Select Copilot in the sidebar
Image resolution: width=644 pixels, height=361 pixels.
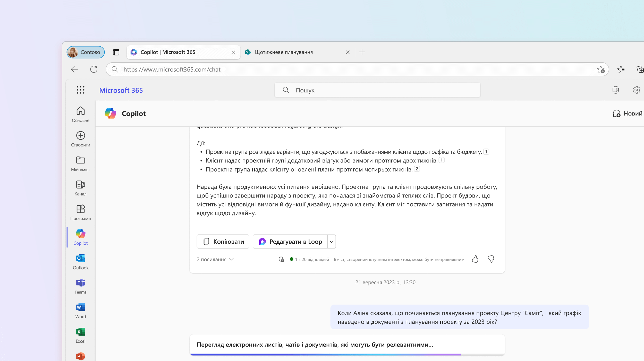pos(81,237)
